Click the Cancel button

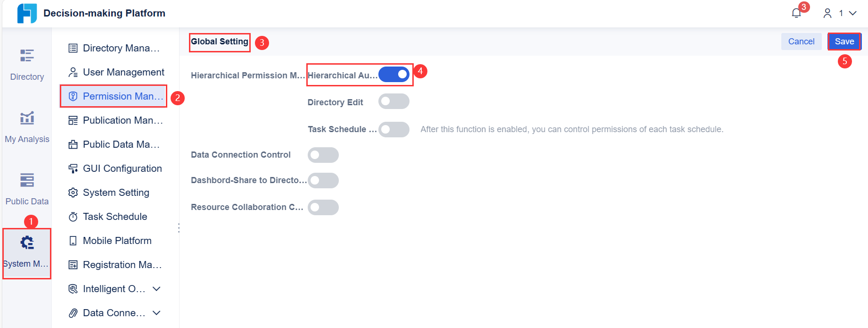pos(801,41)
